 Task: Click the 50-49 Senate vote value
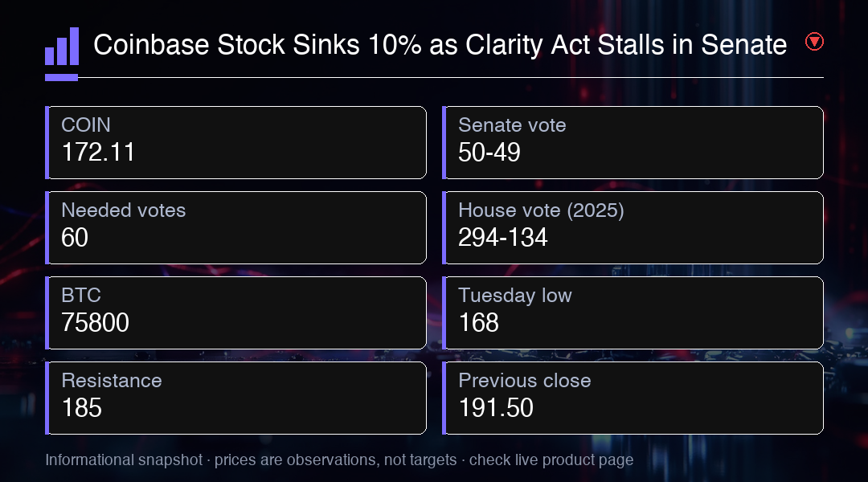click(x=489, y=152)
